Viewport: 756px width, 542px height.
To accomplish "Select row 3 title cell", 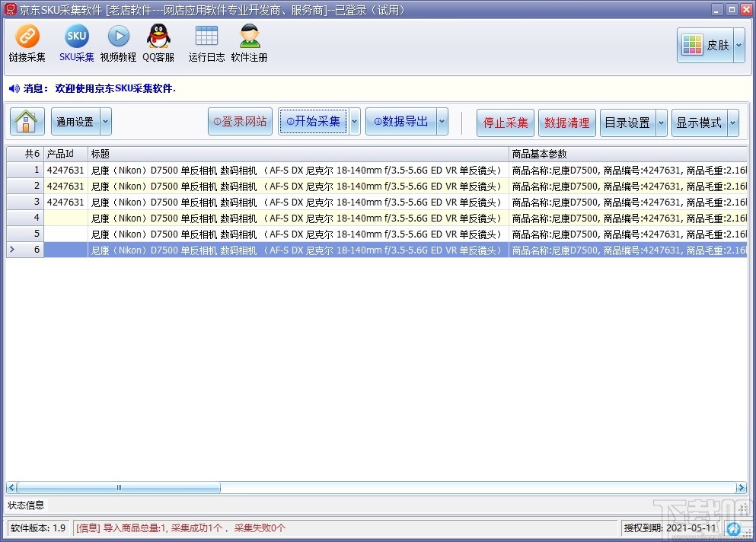I will (298, 202).
